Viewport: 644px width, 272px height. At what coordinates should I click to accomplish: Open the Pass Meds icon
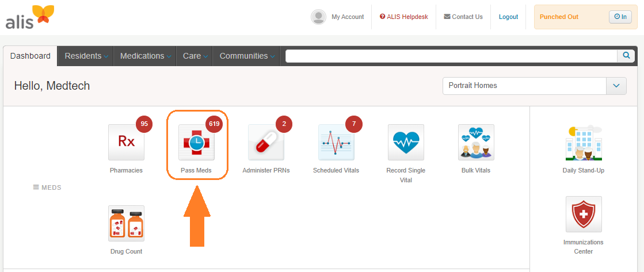pos(196,142)
